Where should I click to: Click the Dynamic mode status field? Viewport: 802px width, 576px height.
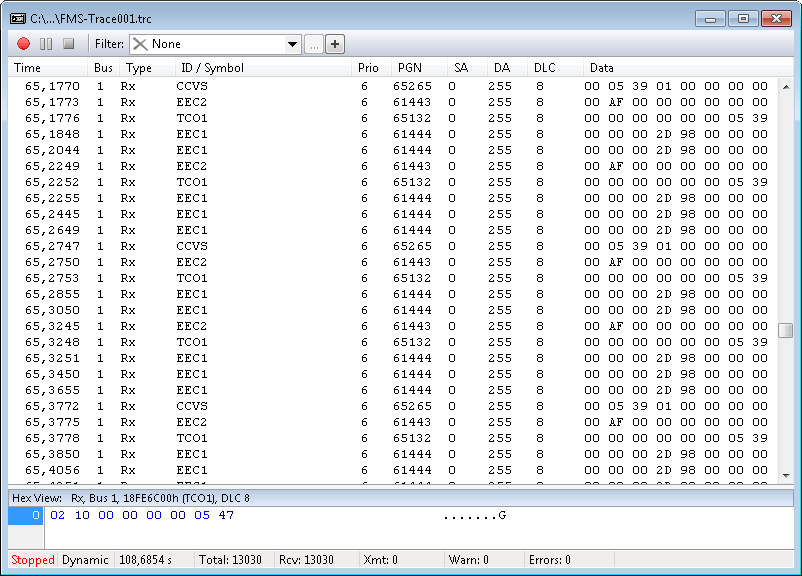click(x=85, y=560)
